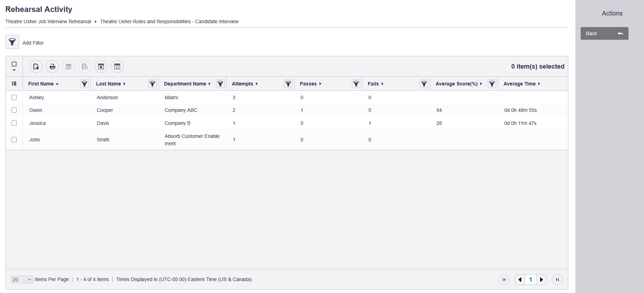Toggle the select-all checkbox above the grid
This screenshot has width=644, height=293.
pyautogui.click(x=14, y=64)
